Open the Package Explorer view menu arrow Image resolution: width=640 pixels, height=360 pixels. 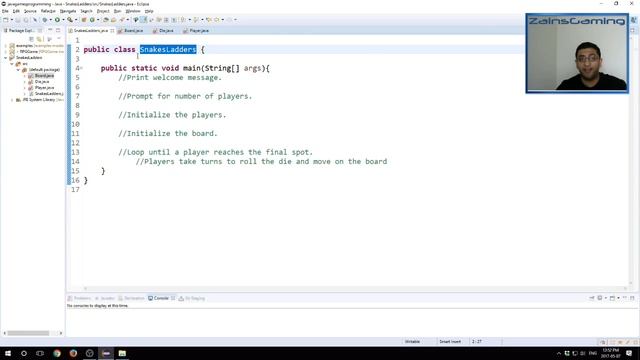pyautogui.click(x=59, y=38)
